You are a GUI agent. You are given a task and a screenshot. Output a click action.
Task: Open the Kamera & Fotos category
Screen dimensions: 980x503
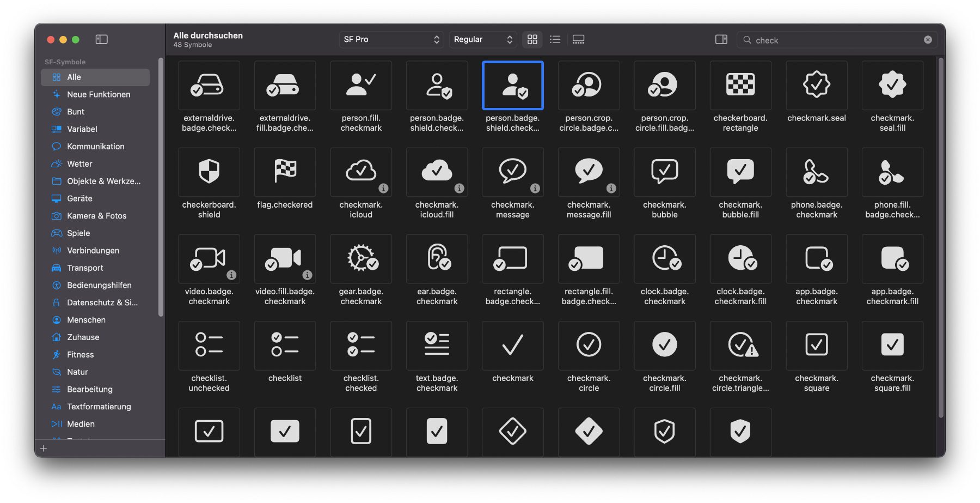95,216
